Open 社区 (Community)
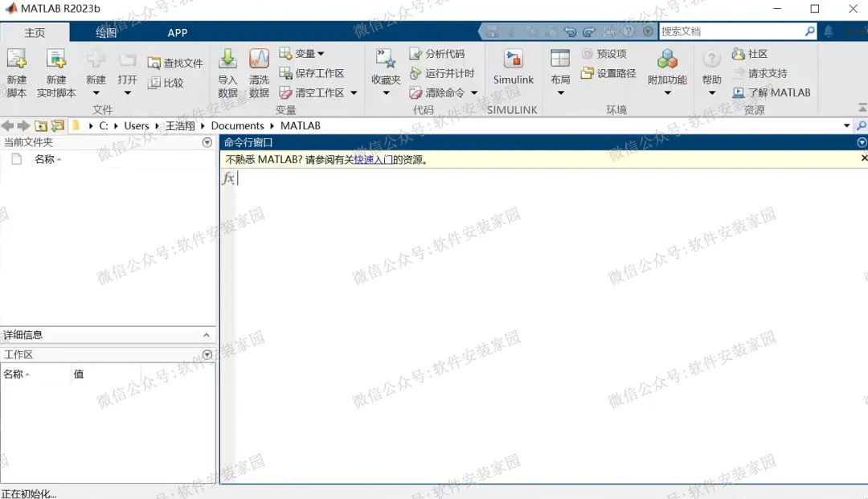 750,54
